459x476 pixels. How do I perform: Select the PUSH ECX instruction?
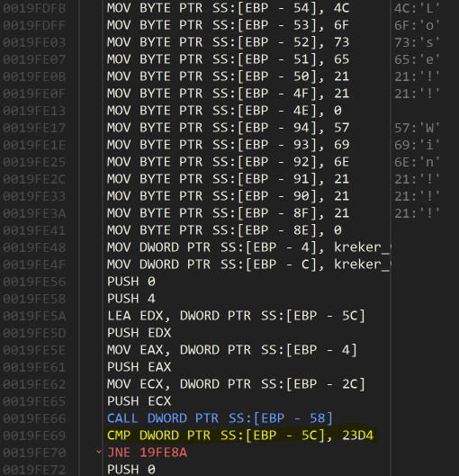tap(139, 401)
